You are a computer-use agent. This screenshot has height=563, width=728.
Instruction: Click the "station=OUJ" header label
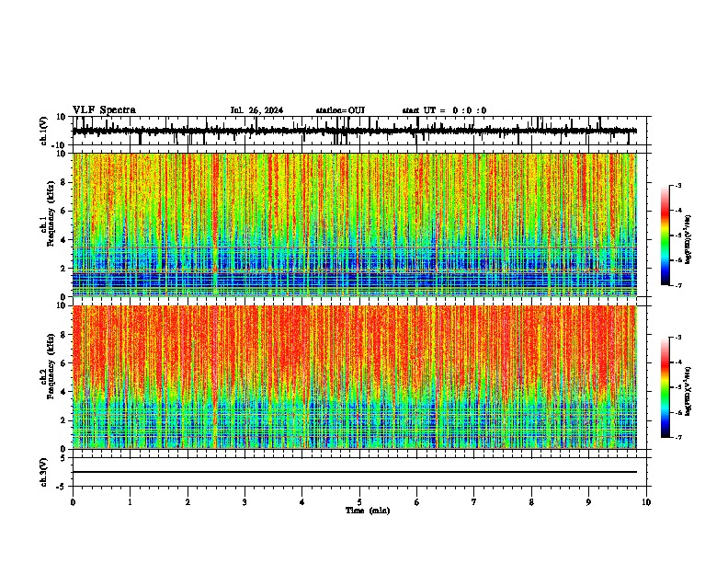coord(340,110)
